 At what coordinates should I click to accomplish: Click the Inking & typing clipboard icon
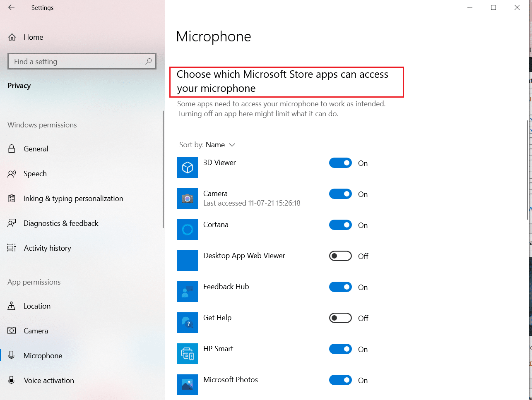click(12, 199)
